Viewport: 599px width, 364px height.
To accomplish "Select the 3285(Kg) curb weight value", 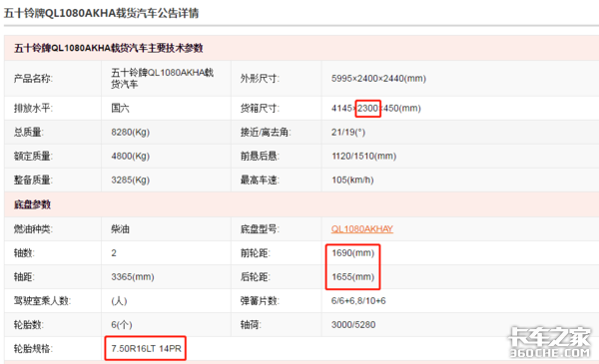I will (130, 180).
